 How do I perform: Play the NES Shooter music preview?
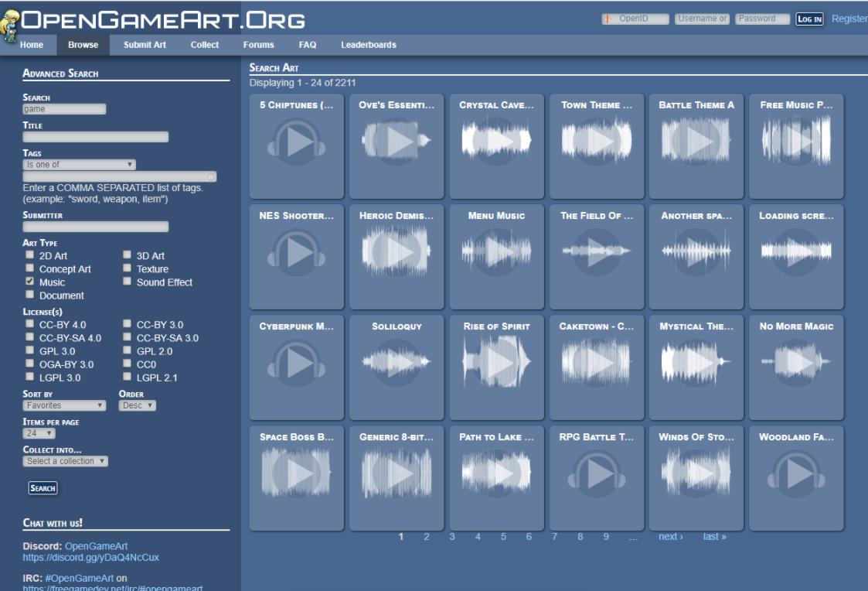(297, 253)
